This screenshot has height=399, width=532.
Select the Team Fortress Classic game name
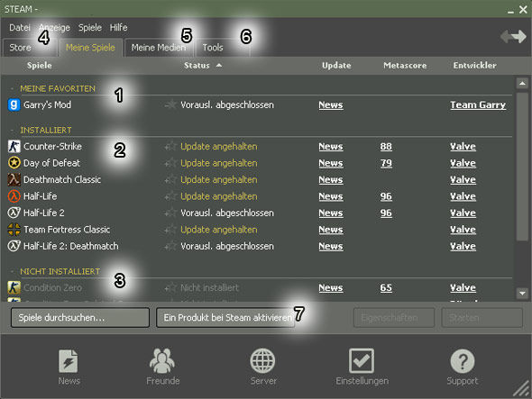coord(67,230)
